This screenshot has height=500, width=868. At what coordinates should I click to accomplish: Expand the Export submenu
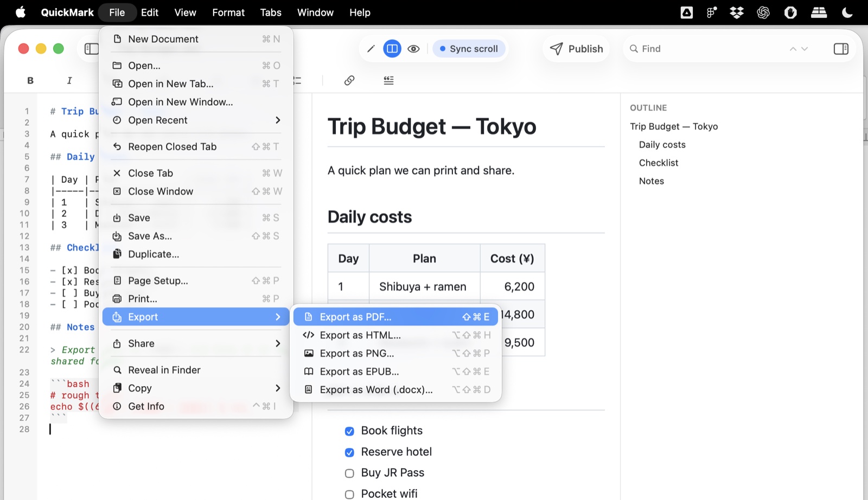click(x=196, y=317)
